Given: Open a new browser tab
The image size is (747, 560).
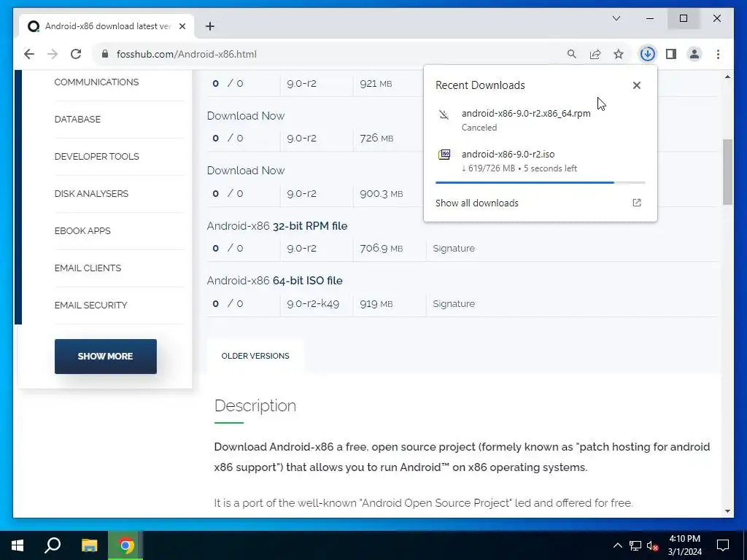Looking at the screenshot, I should click(x=210, y=26).
